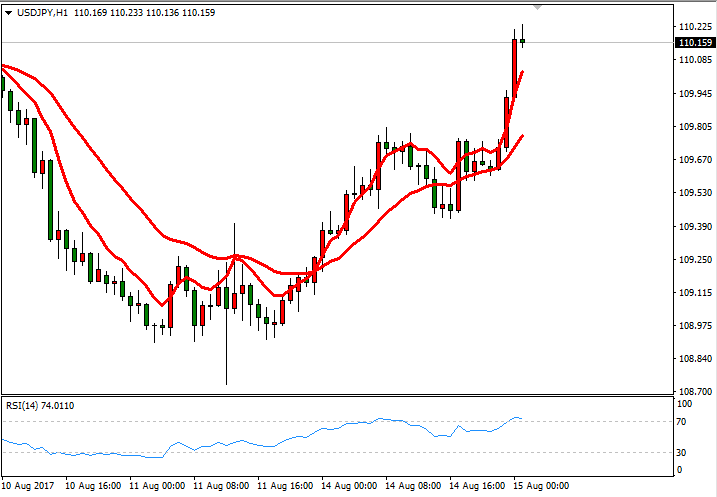Click the 109.945 price scale label

[696, 94]
